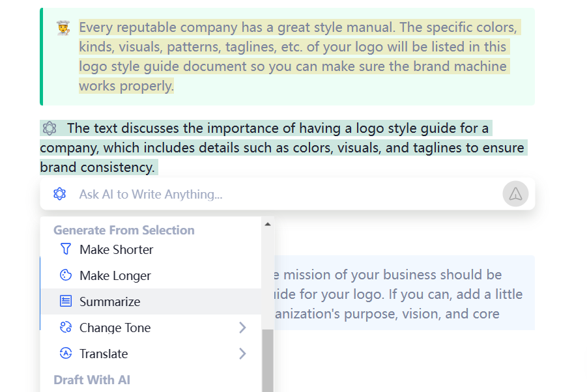The image size is (587, 392).
Task: Select the Make Longer text label
Action: pyautogui.click(x=115, y=275)
